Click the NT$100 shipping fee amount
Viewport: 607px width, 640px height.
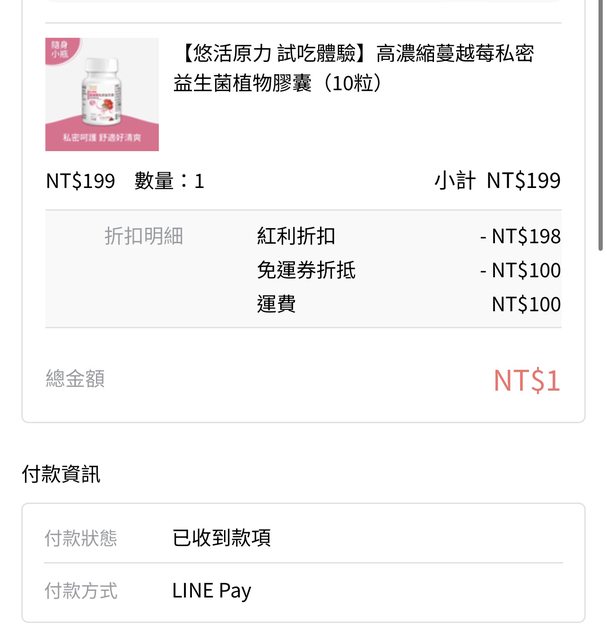point(526,304)
